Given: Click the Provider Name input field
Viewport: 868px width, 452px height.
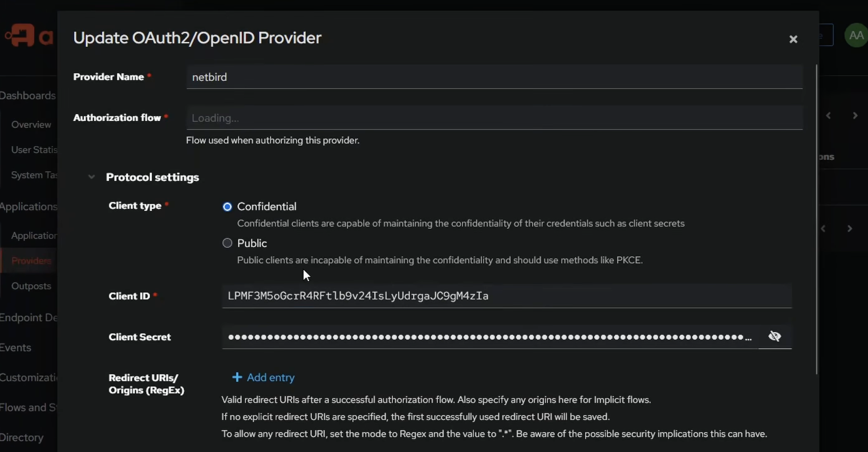Looking at the screenshot, I should click(494, 76).
